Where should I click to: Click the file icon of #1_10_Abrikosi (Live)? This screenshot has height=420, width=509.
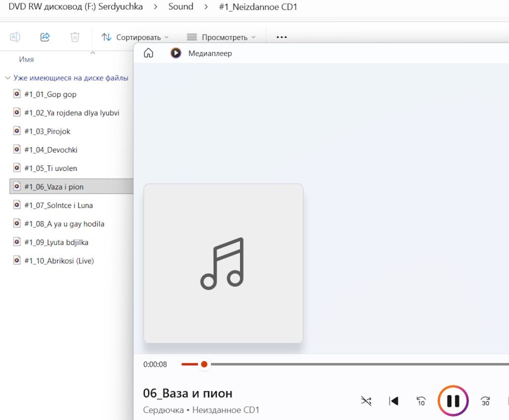point(17,260)
